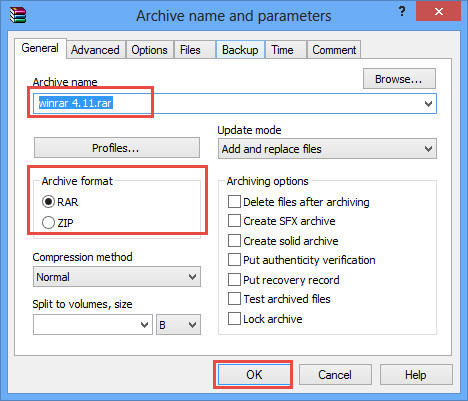The image size is (468, 401).
Task: Open the Split to volumes size combo box
Action: (93, 325)
